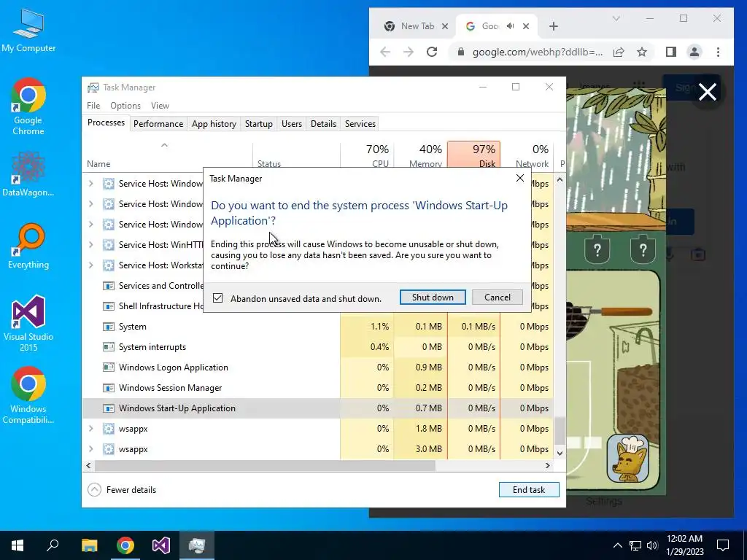Open Task Manager Options menu
The width and height of the screenshot is (747, 560).
[x=125, y=106]
